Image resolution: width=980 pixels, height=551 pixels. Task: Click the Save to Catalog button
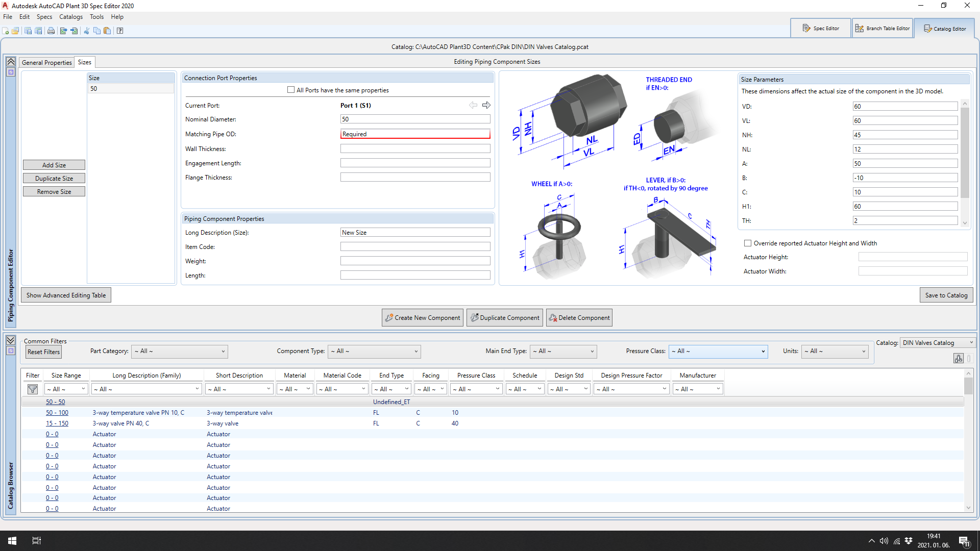[x=946, y=295]
